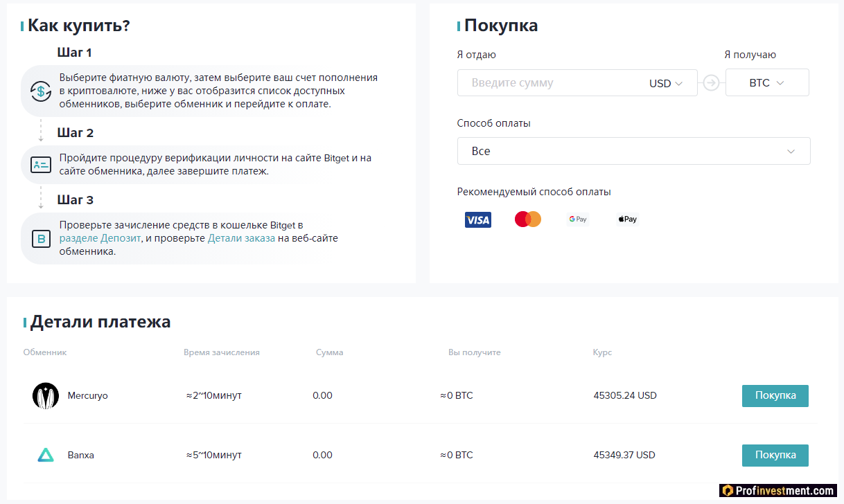
Task: Click the Mercuryo exchanger logo
Action: 46,396
